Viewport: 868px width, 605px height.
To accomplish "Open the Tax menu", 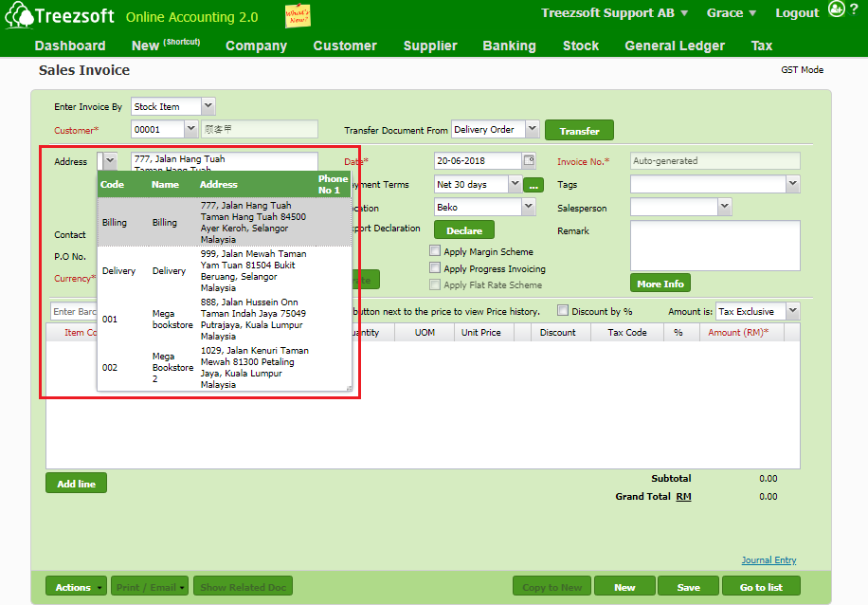I will click(762, 46).
